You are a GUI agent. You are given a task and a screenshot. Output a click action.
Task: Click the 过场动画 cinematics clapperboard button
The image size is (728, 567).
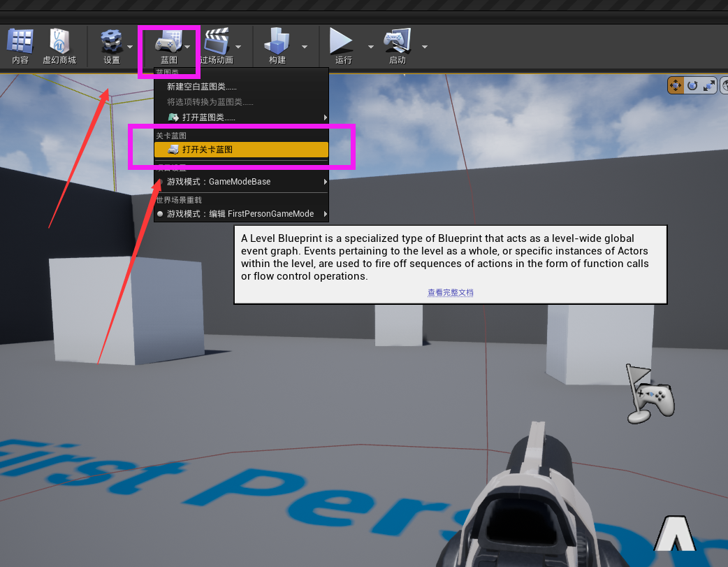click(217, 46)
